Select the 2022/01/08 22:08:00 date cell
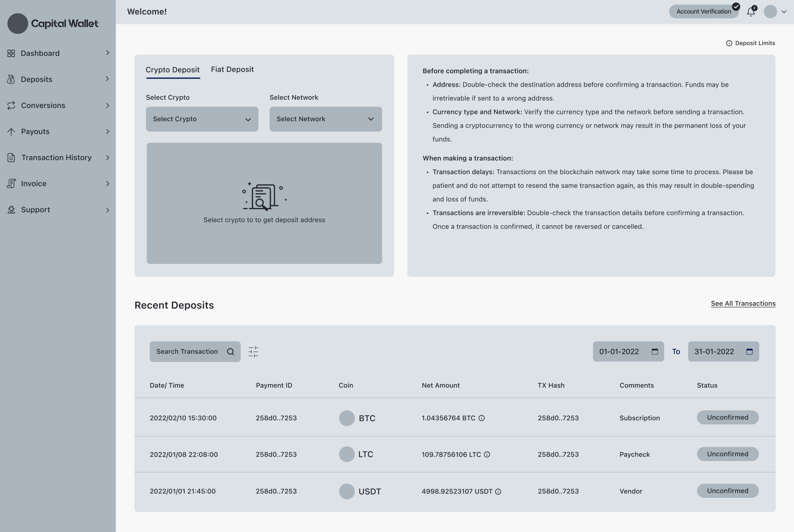The height and width of the screenshot is (532, 794). [x=184, y=454]
